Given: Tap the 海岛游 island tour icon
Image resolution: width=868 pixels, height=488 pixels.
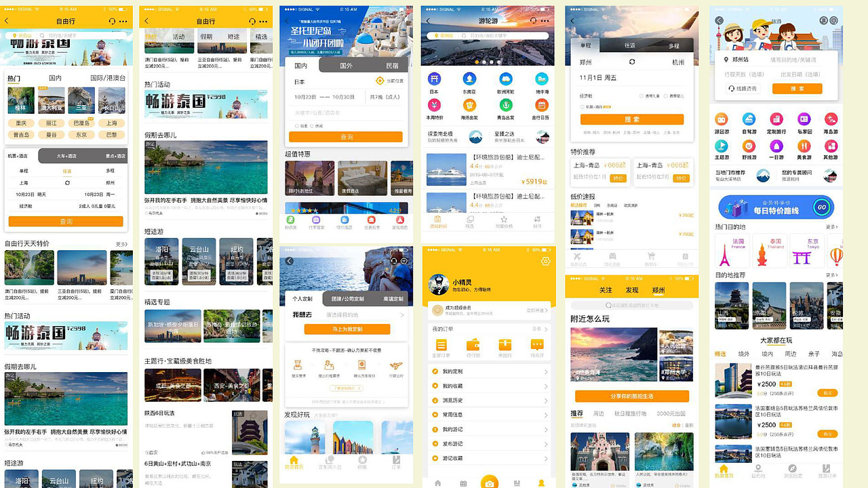Looking at the screenshot, I should point(831,119).
